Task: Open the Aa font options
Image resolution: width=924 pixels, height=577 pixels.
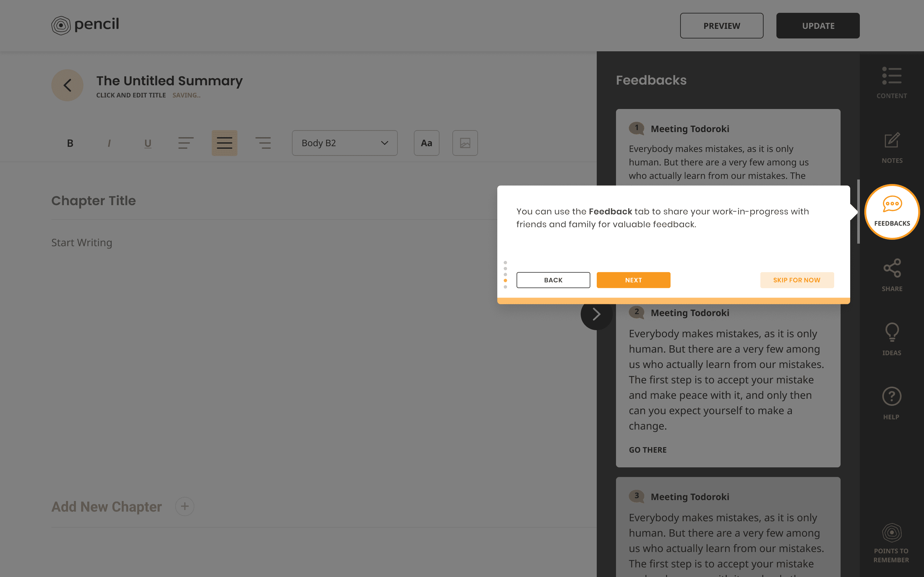Action: [426, 143]
